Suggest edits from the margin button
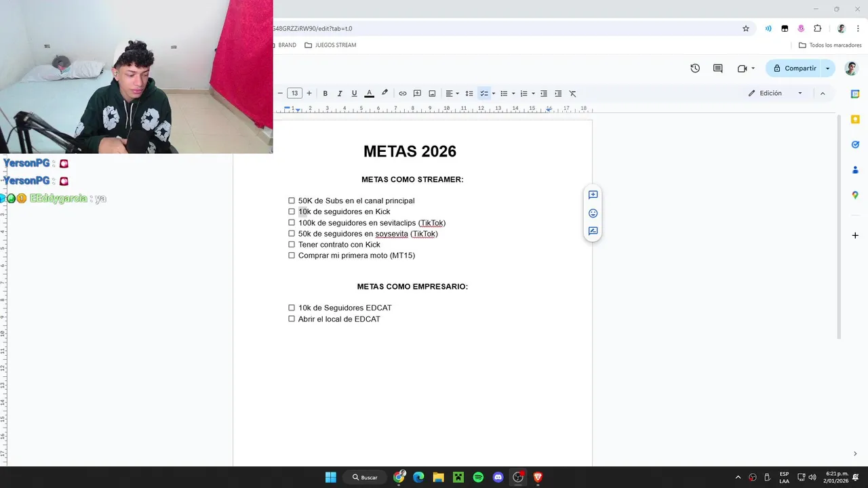 [x=593, y=231]
